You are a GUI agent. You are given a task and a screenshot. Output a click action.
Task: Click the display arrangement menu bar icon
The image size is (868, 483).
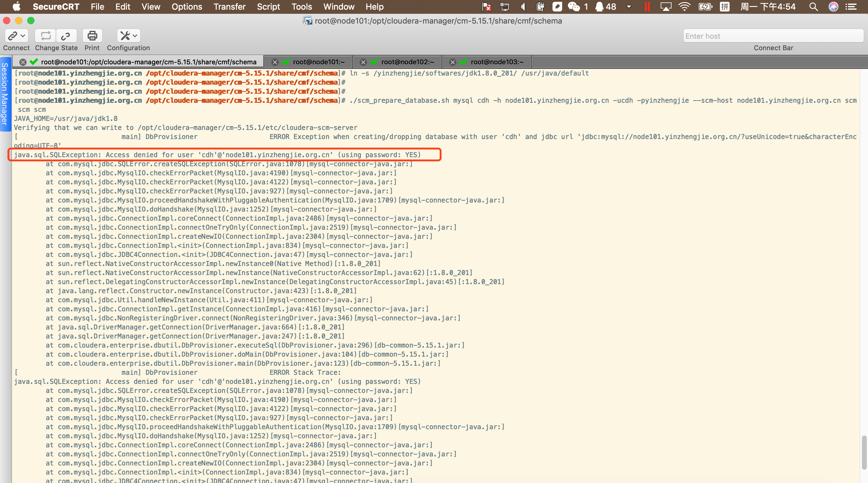click(x=505, y=7)
